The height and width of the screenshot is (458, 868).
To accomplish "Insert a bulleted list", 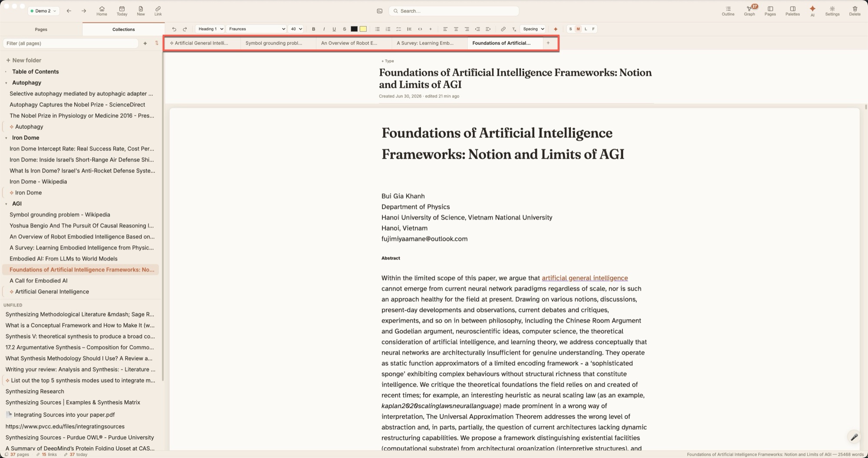I will pos(377,29).
